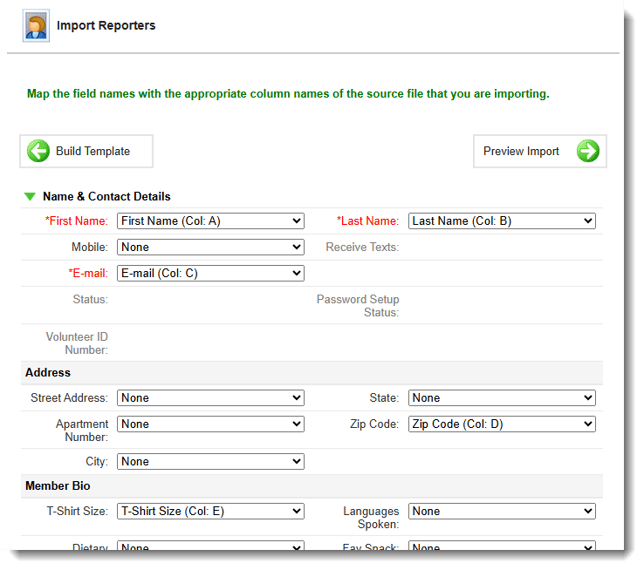The image size is (644, 570).
Task: Click the Import Reporters page title
Action: pyautogui.click(x=106, y=26)
